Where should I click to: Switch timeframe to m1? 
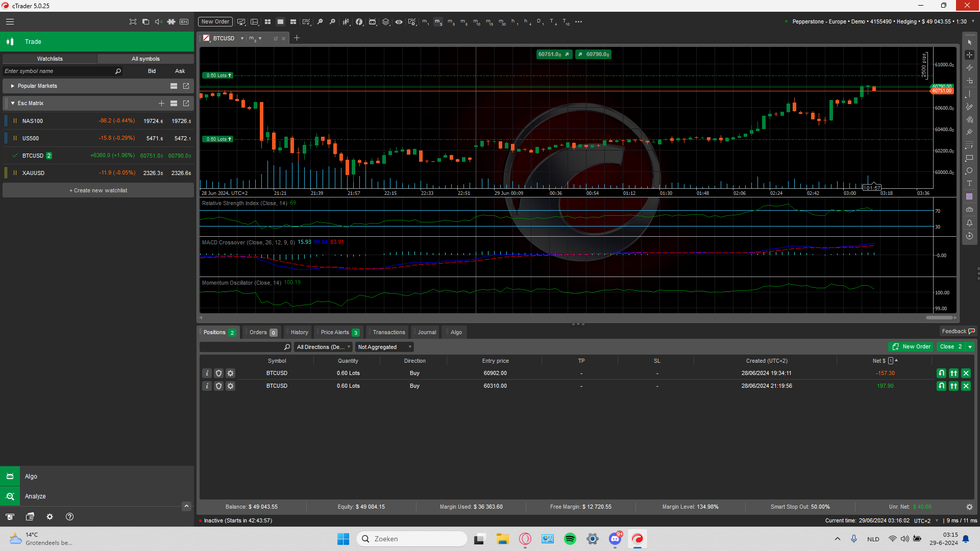pyautogui.click(x=425, y=22)
